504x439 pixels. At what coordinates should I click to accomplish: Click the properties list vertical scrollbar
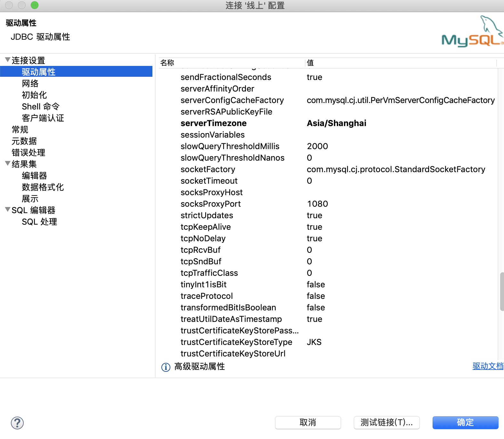tap(501, 291)
